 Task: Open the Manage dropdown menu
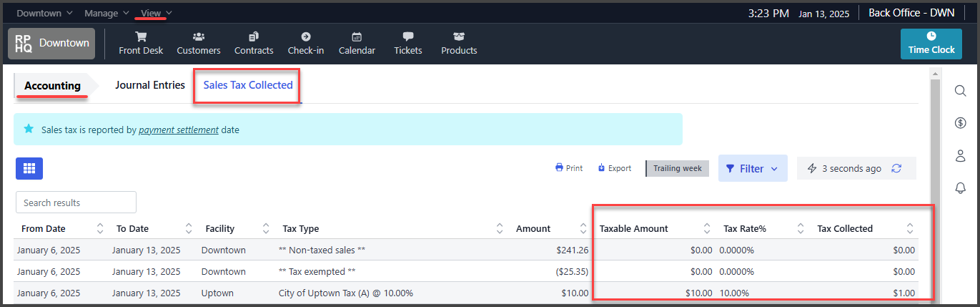coord(107,13)
